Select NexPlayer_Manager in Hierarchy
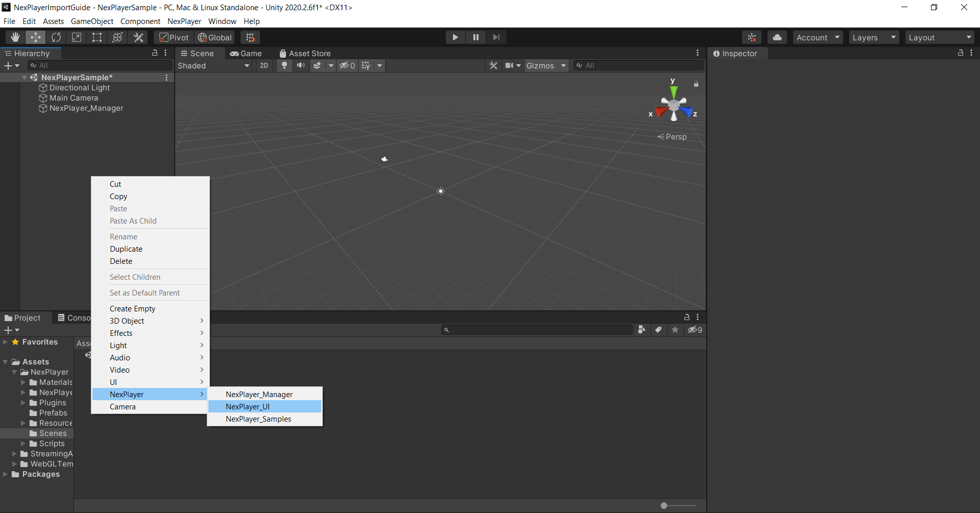 click(86, 108)
